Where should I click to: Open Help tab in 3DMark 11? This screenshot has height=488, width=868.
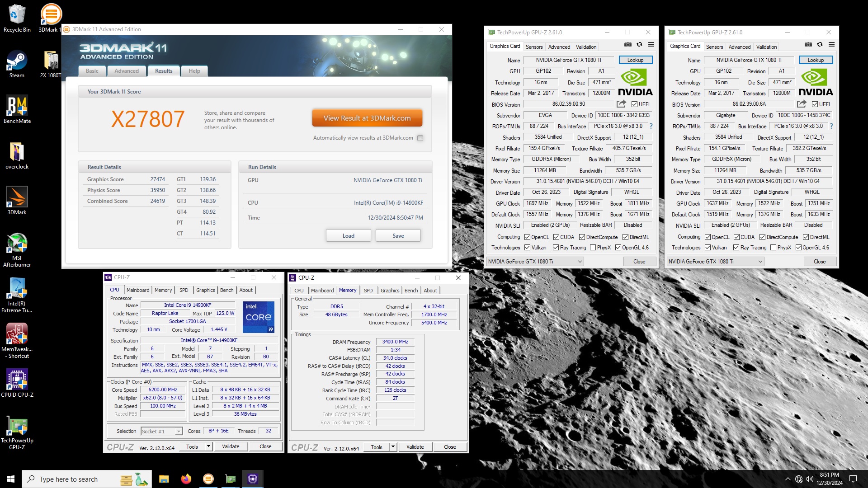pyautogui.click(x=194, y=71)
